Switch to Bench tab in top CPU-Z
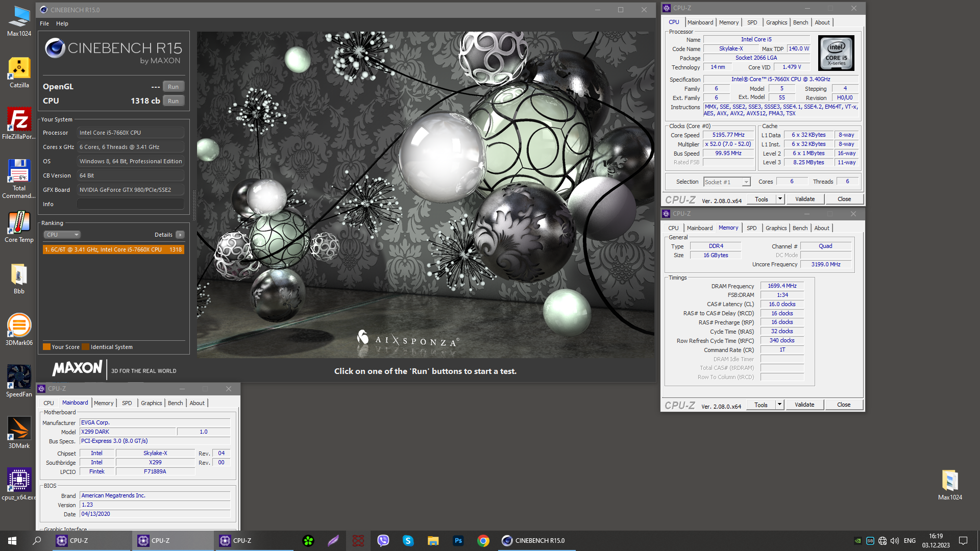Image resolution: width=980 pixels, height=551 pixels. (800, 22)
